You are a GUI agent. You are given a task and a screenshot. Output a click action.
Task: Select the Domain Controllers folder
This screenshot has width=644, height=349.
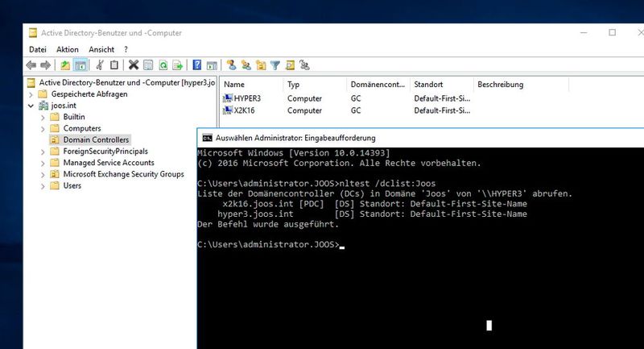pos(96,139)
